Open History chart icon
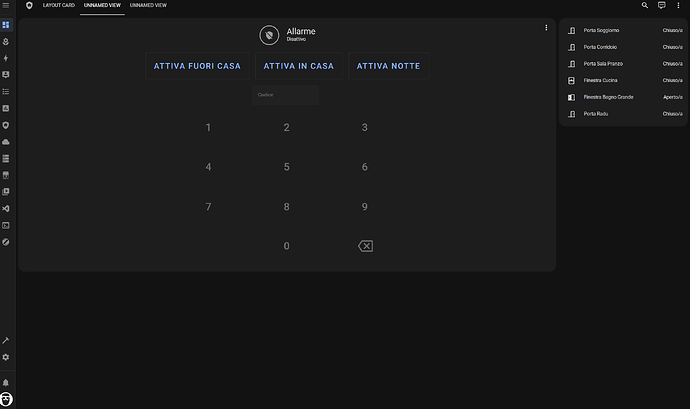690x409 pixels. 6,108
